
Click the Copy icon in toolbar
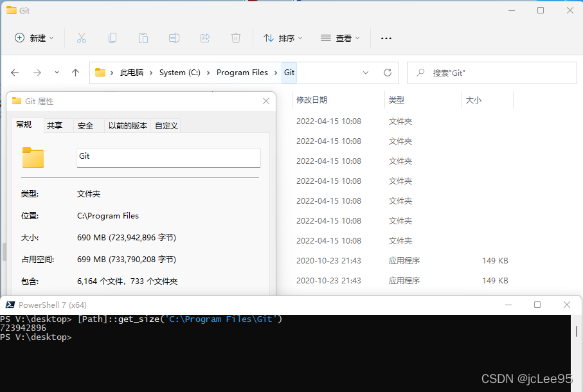[112, 38]
